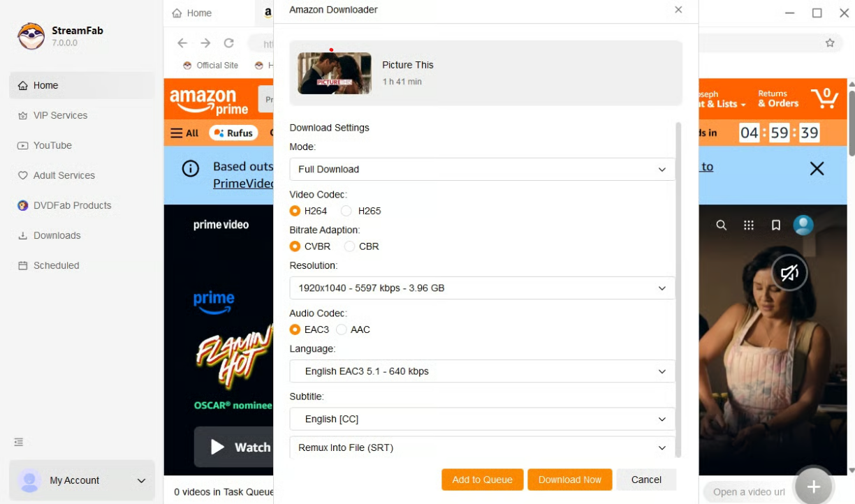Image resolution: width=855 pixels, height=504 pixels.
Task: Click the Flamin' Hot title logo
Action: [234, 357]
